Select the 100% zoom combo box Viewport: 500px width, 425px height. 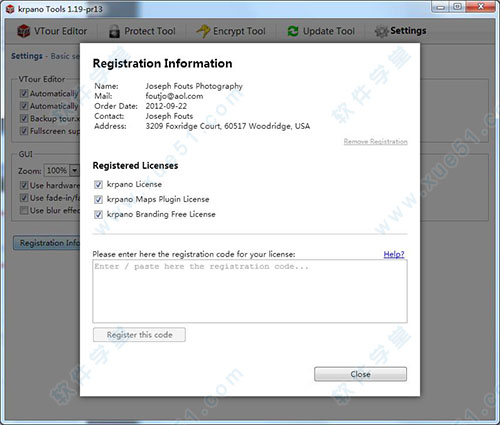pyautogui.click(x=62, y=170)
